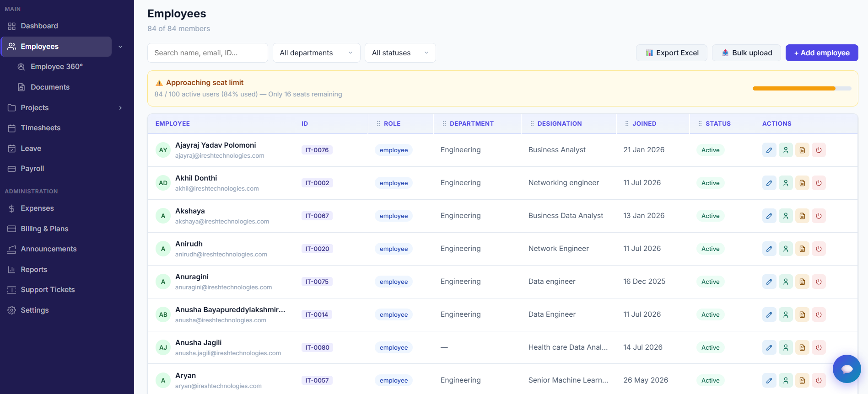
Task: Click the AY avatar of Ajayraj
Action: (163, 150)
